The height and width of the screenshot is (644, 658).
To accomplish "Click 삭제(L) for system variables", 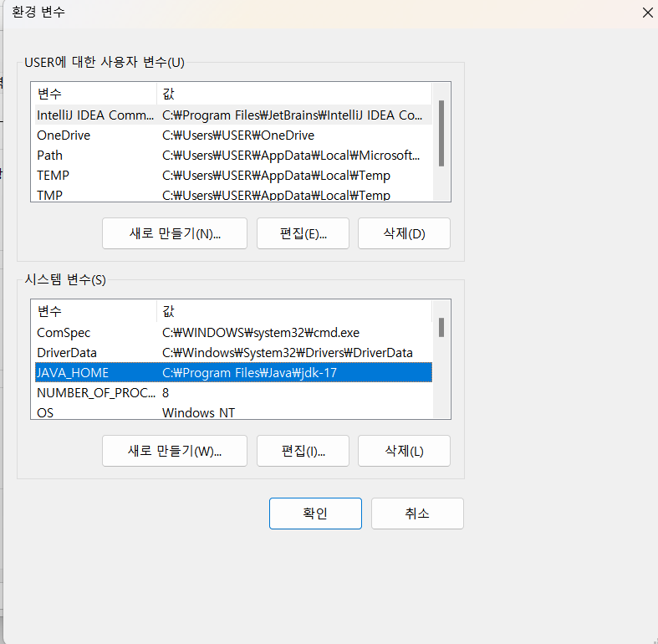I will pyautogui.click(x=404, y=451).
